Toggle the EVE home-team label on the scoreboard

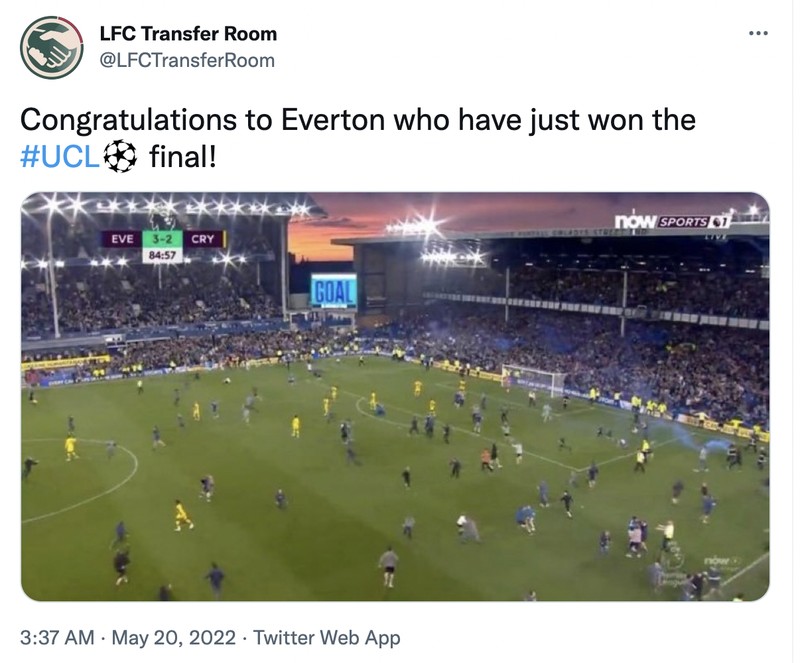coord(123,238)
